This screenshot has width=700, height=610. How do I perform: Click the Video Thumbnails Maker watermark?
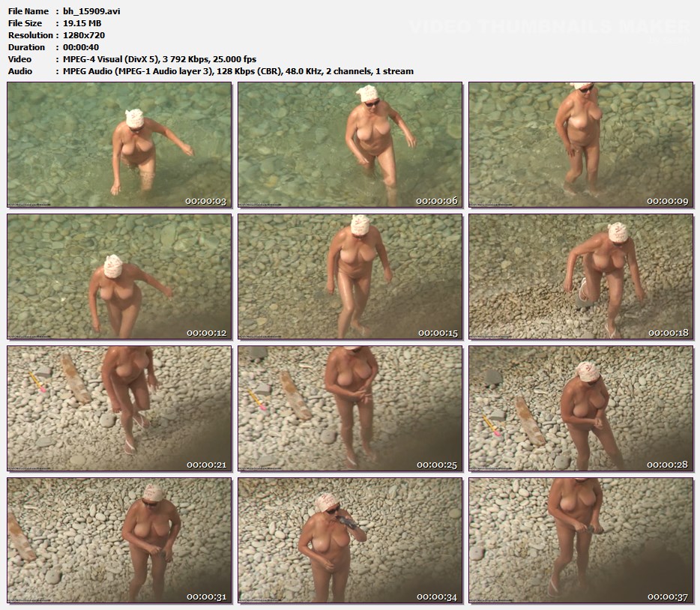tap(549, 28)
